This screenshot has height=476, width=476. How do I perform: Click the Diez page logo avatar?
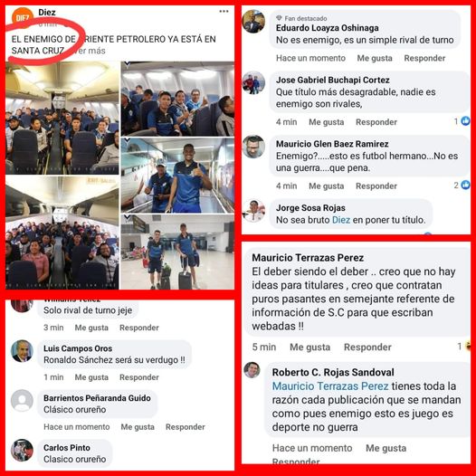(22, 17)
